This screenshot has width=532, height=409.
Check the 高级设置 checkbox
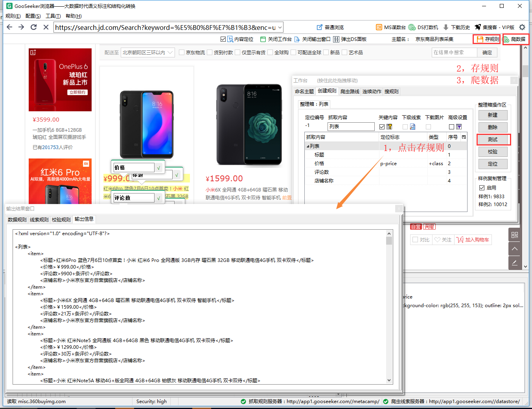pyautogui.click(x=451, y=127)
